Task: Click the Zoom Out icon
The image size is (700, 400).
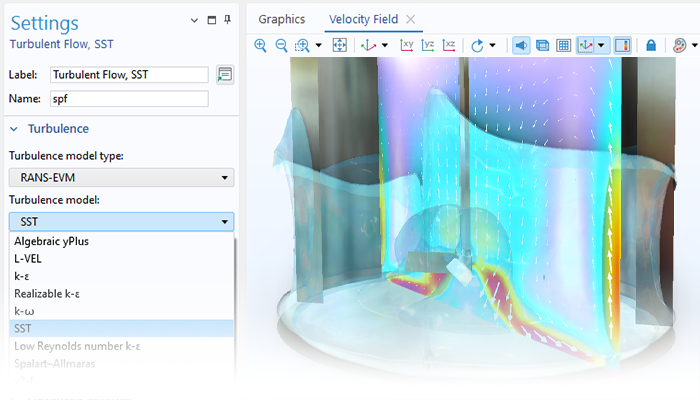Action: [x=281, y=45]
